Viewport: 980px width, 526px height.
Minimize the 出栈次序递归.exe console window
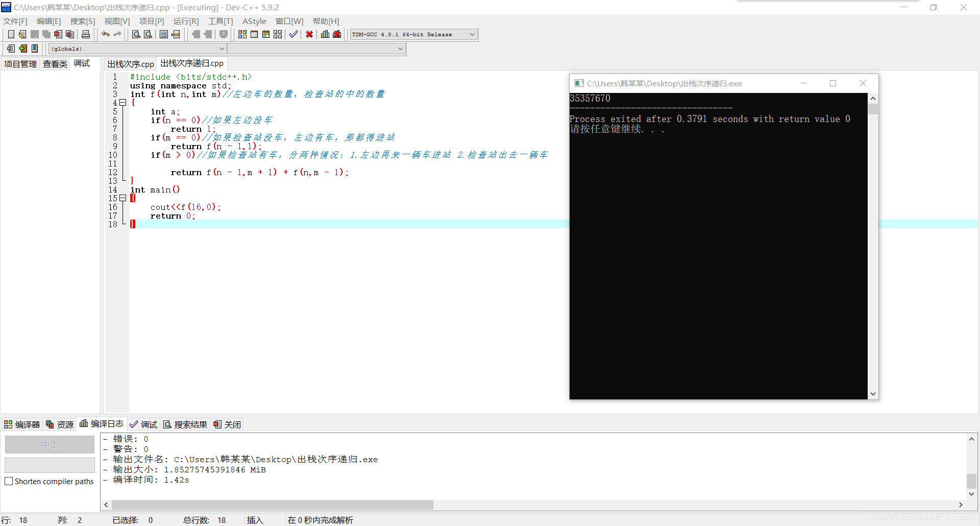pyautogui.click(x=803, y=83)
